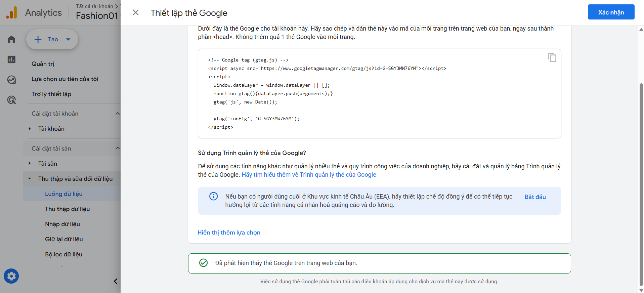Click the vertical scrollbar of the panel
This screenshot has height=293, width=644.
(x=641, y=181)
